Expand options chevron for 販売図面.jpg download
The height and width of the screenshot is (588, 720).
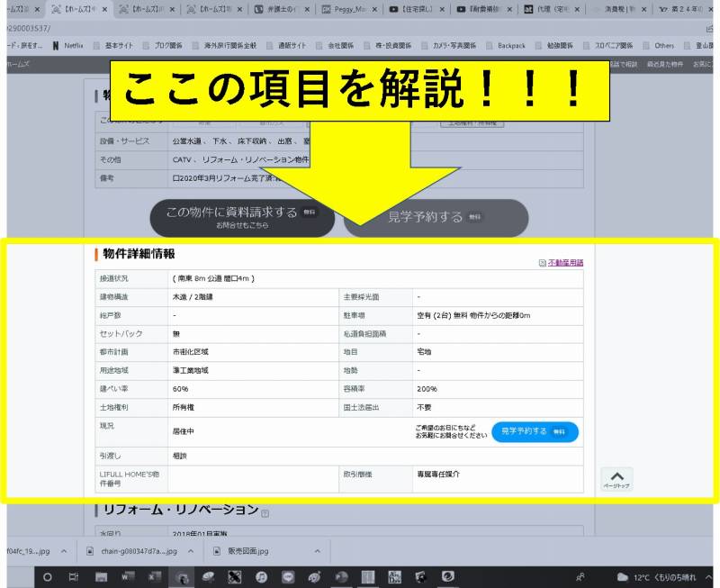point(318,551)
